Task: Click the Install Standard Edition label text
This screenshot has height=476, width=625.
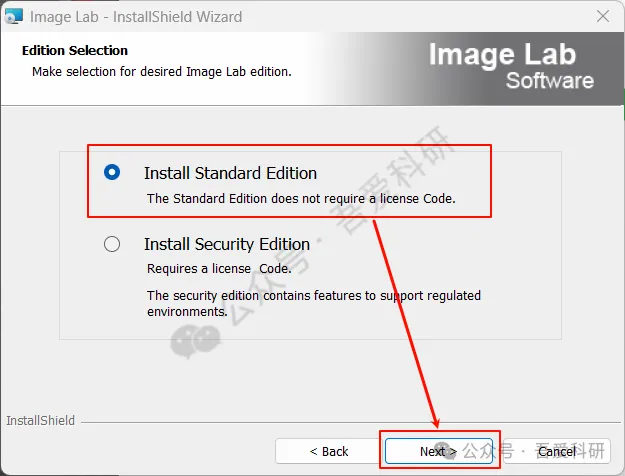Action: click(230, 173)
